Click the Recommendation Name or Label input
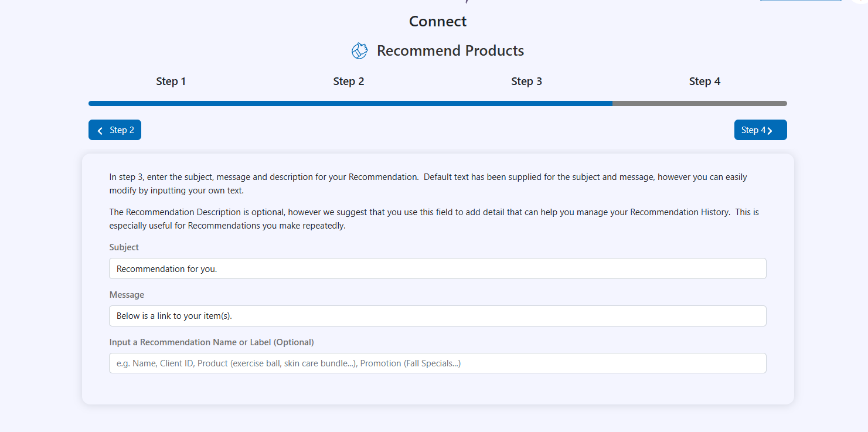 pyautogui.click(x=437, y=363)
